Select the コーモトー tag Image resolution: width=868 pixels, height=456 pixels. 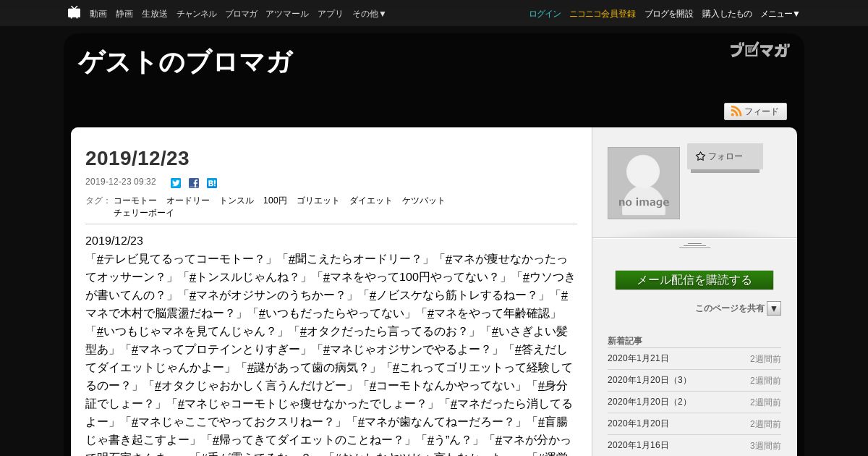(x=135, y=200)
